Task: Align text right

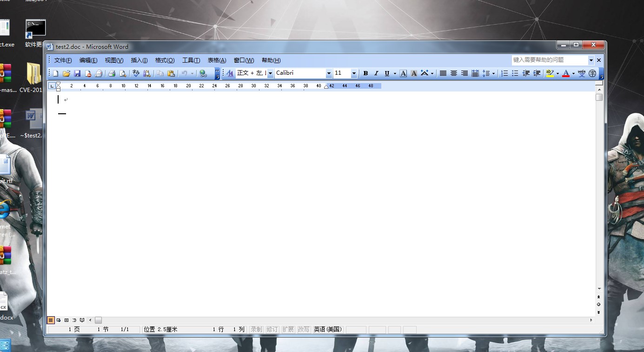Action: coord(465,73)
